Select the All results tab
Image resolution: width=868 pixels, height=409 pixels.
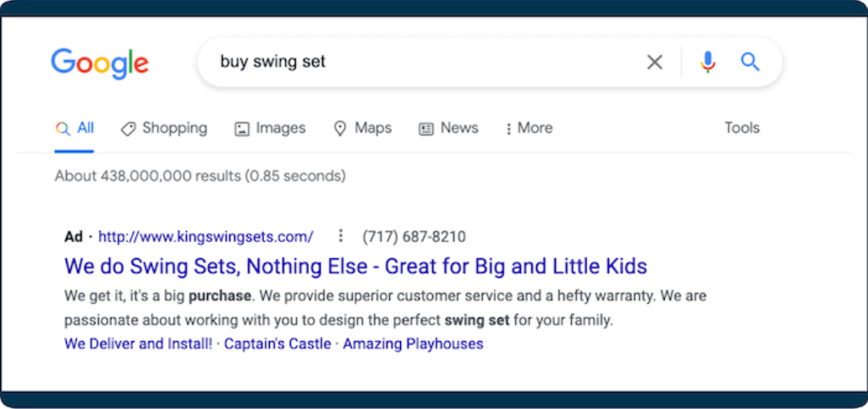pos(74,129)
